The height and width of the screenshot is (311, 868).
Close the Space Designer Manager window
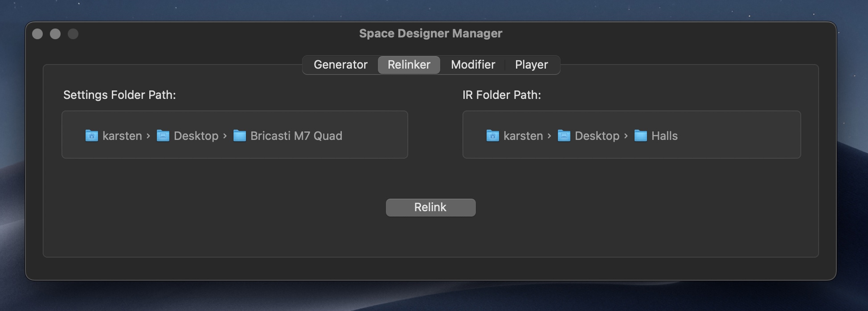[37, 34]
